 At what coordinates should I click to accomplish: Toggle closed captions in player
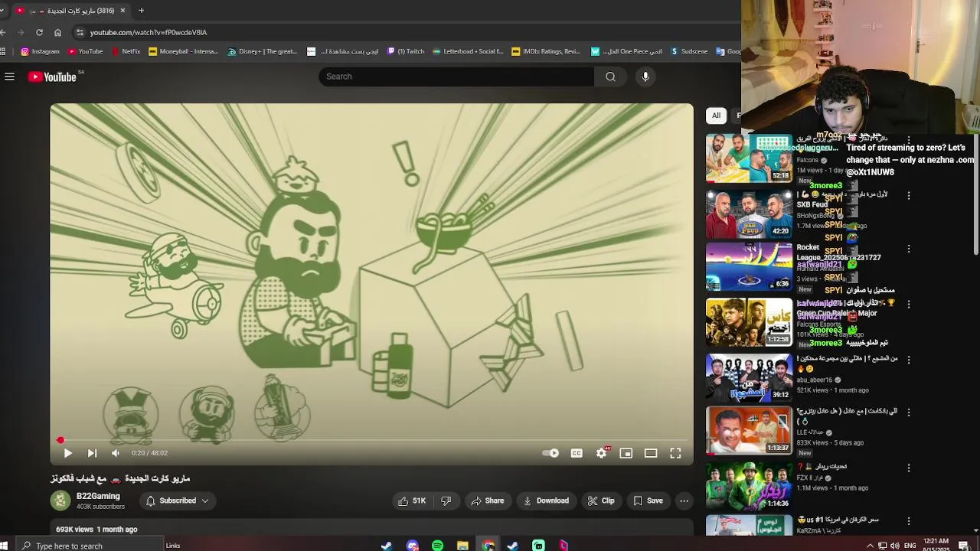[x=577, y=453]
